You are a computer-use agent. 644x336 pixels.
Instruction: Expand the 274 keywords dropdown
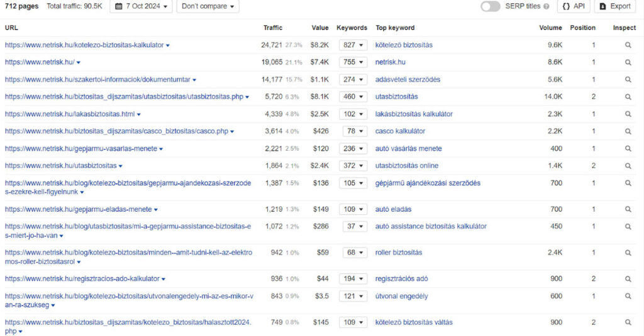click(353, 80)
